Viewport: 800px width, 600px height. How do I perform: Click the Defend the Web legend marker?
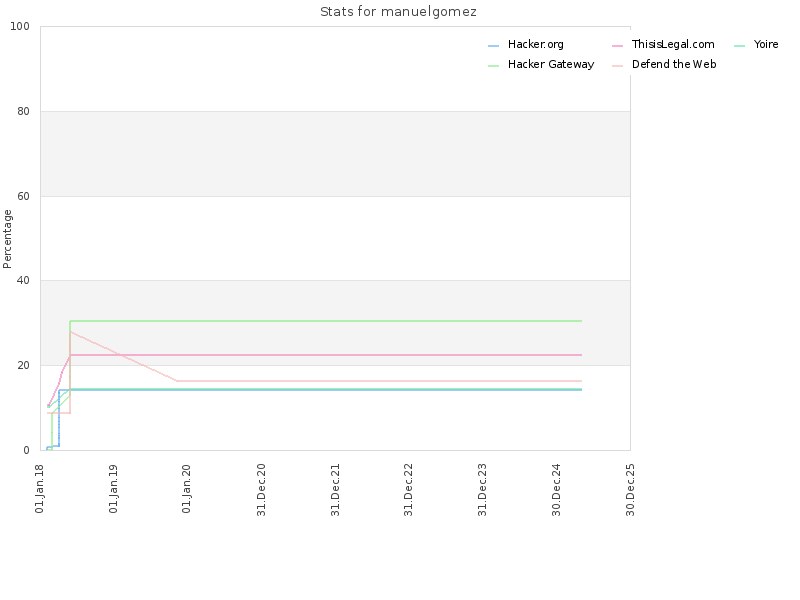tap(617, 66)
